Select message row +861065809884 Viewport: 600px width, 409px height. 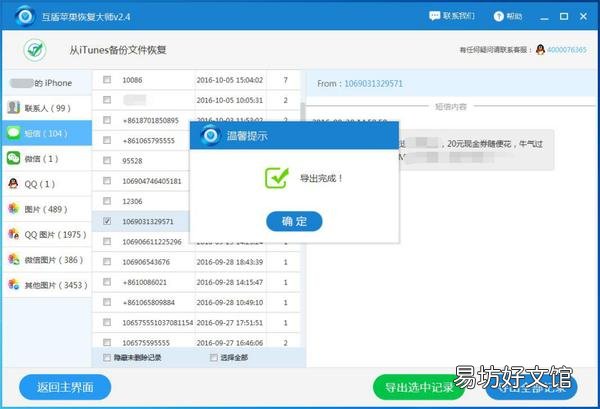coord(196,302)
